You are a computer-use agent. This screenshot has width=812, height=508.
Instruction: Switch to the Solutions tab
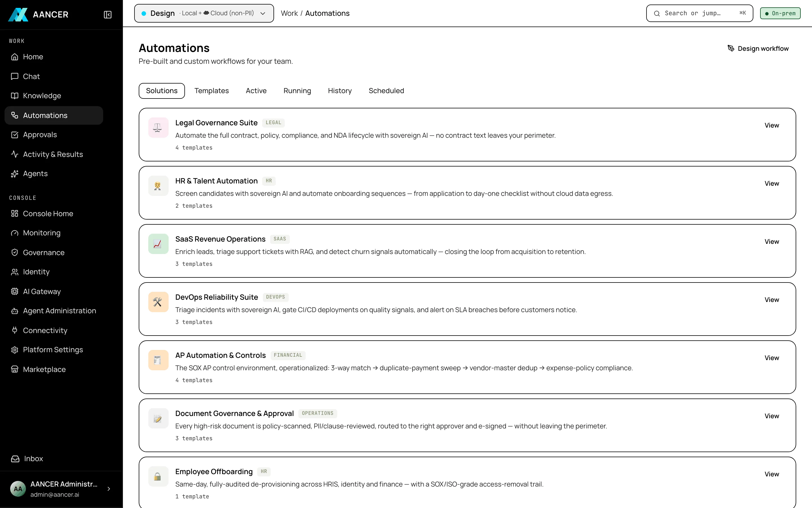tap(162, 91)
